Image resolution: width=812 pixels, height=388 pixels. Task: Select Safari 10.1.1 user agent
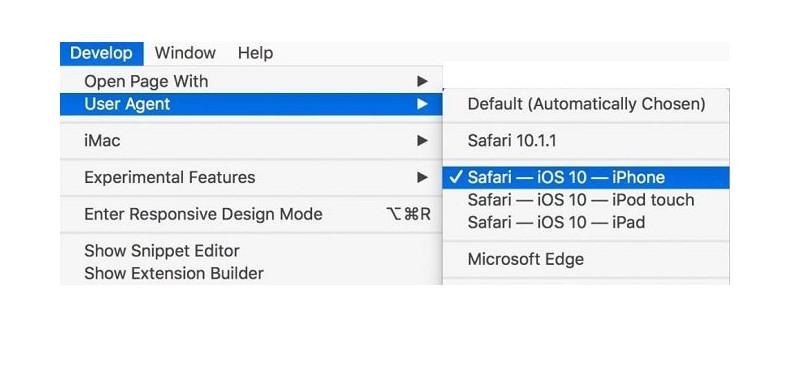point(586,140)
